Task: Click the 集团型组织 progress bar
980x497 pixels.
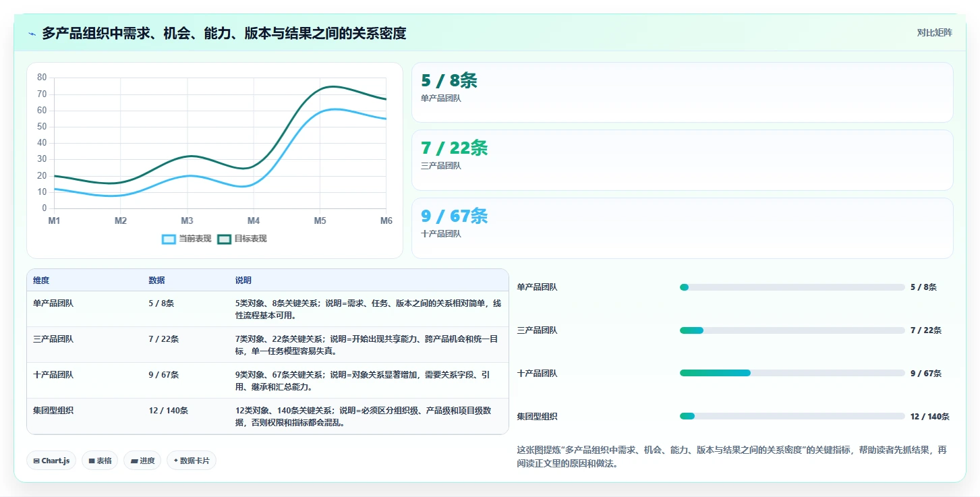Action: (792, 416)
